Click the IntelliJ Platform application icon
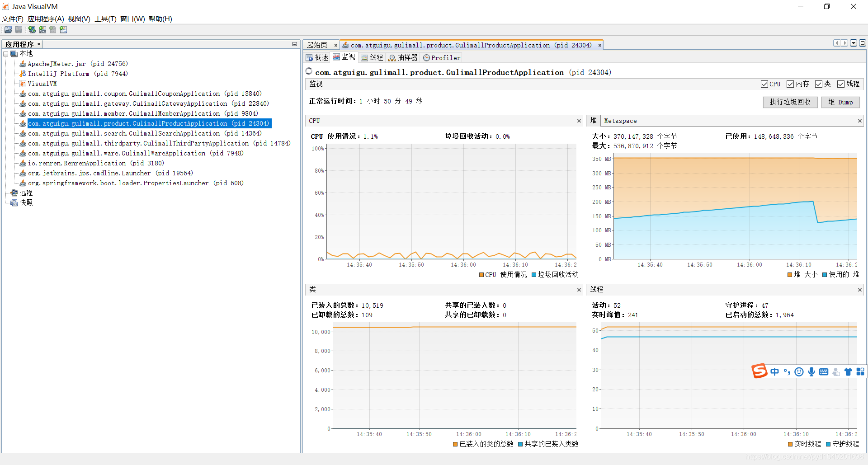Image resolution: width=868 pixels, height=465 pixels. [x=23, y=74]
